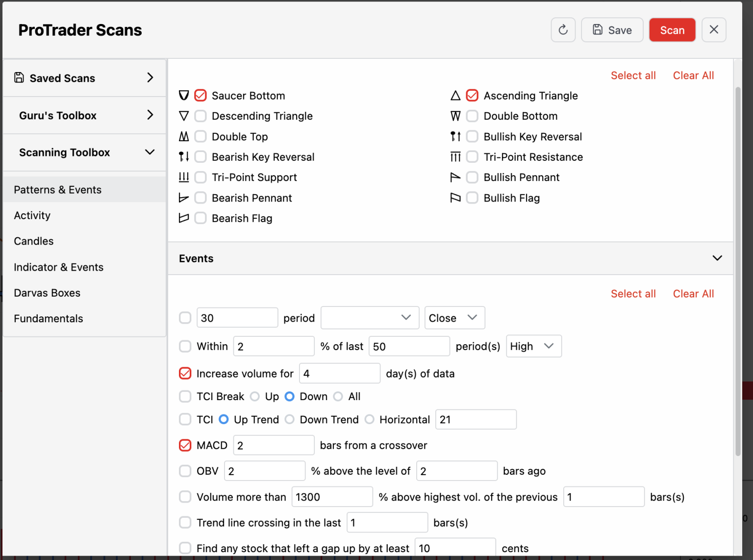The width and height of the screenshot is (753, 560).
Task: Click the Increase volume days input field
Action: pos(339,374)
